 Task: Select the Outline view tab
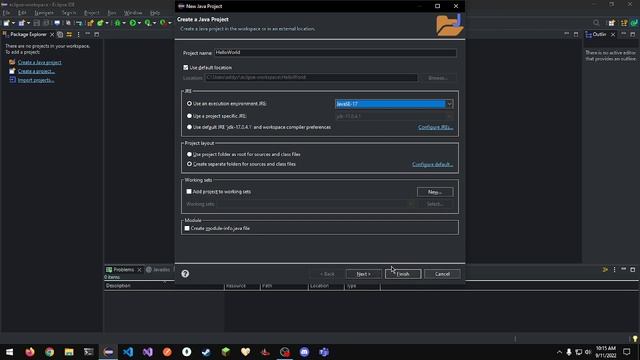coord(599,34)
